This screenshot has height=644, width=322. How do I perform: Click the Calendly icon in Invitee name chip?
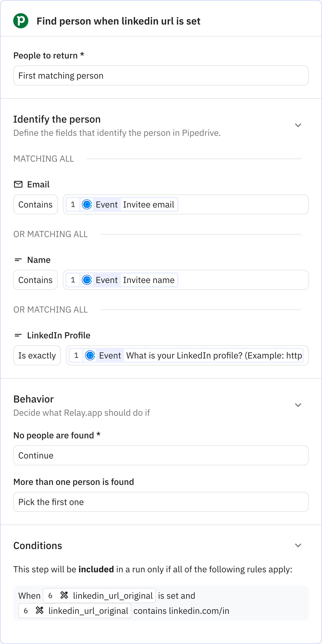[87, 280]
